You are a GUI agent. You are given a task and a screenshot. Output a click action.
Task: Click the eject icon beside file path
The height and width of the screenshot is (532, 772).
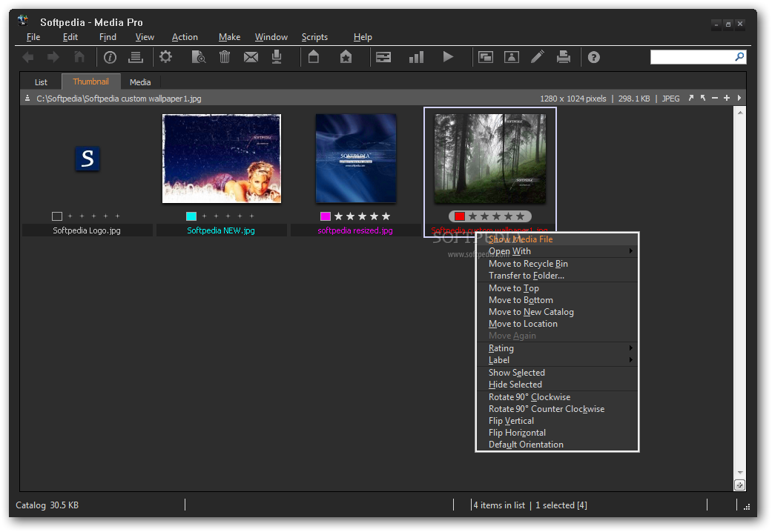27,99
